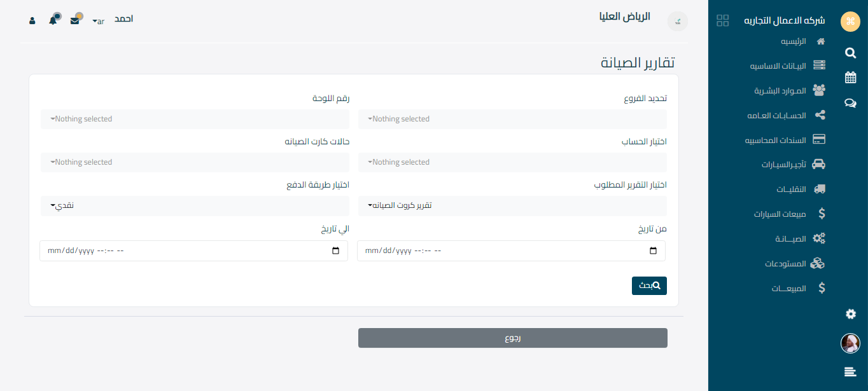This screenshot has height=391, width=868.
Task: Click the من تاريخ date input field
Action: pyautogui.click(x=503, y=251)
